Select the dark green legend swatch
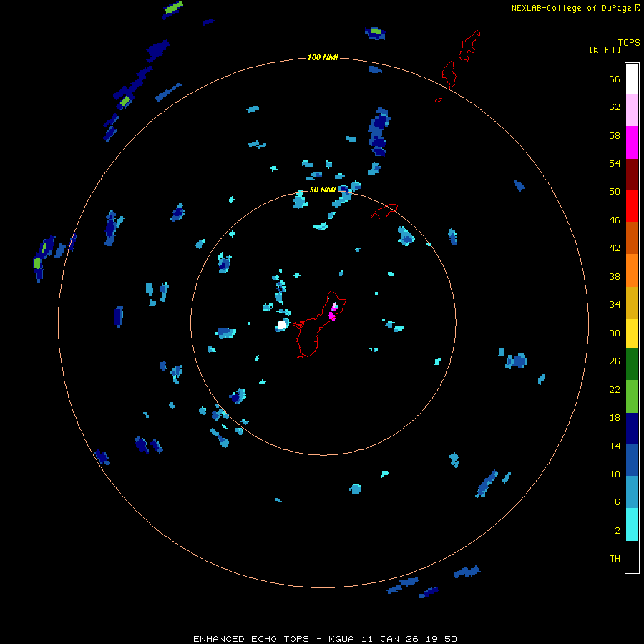The width and height of the screenshot is (644, 644). [632, 364]
